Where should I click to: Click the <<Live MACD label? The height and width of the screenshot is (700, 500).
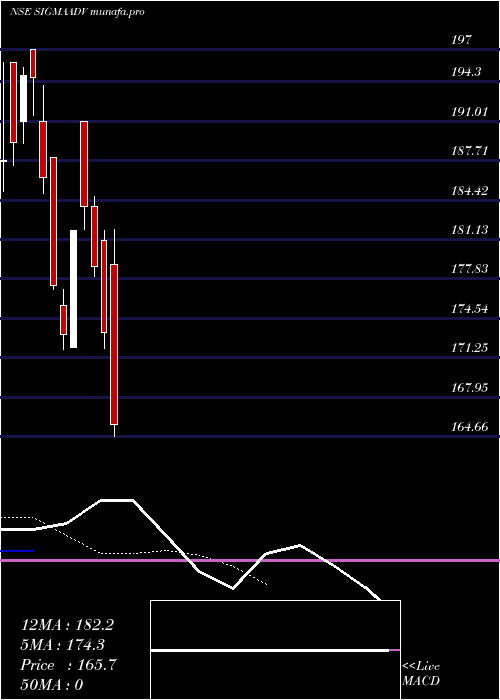(421, 674)
